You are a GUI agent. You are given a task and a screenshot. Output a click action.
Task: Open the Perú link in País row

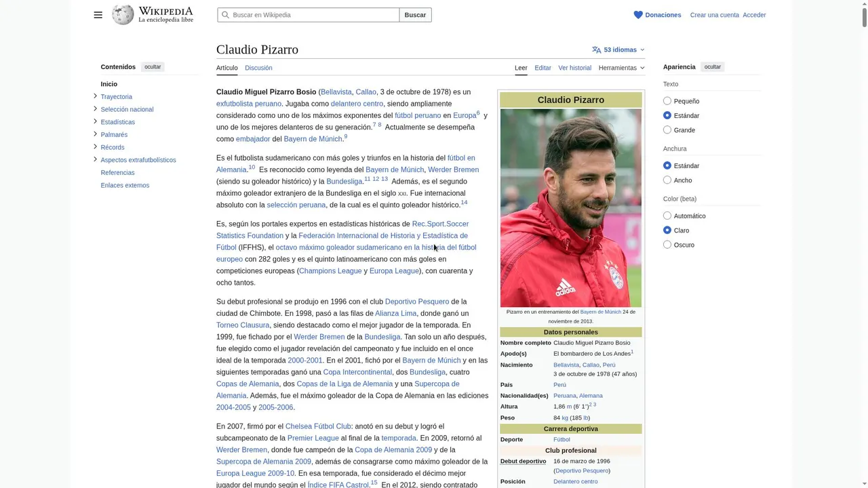click(x=559, y=385)
